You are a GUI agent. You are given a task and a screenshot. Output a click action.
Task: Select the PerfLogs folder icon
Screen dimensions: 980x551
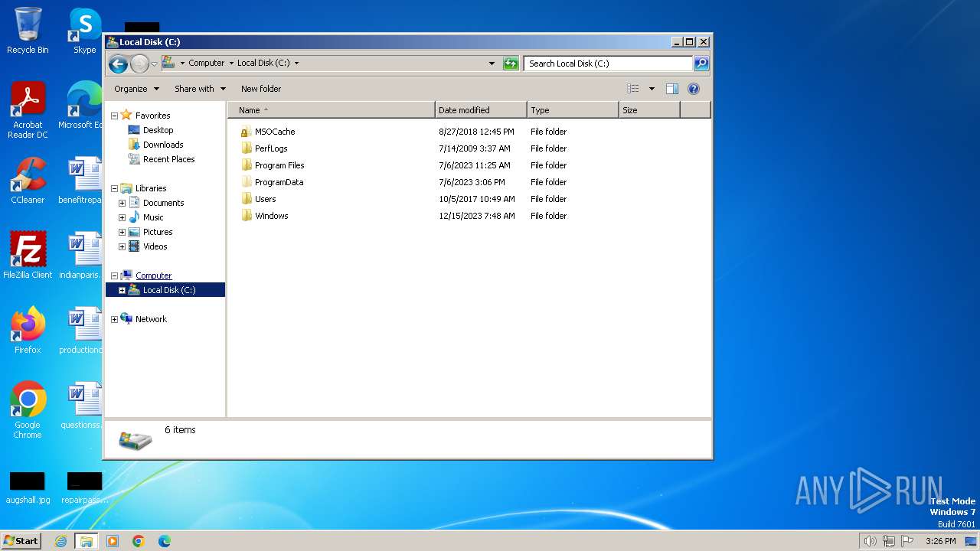[x=246, y=148]
